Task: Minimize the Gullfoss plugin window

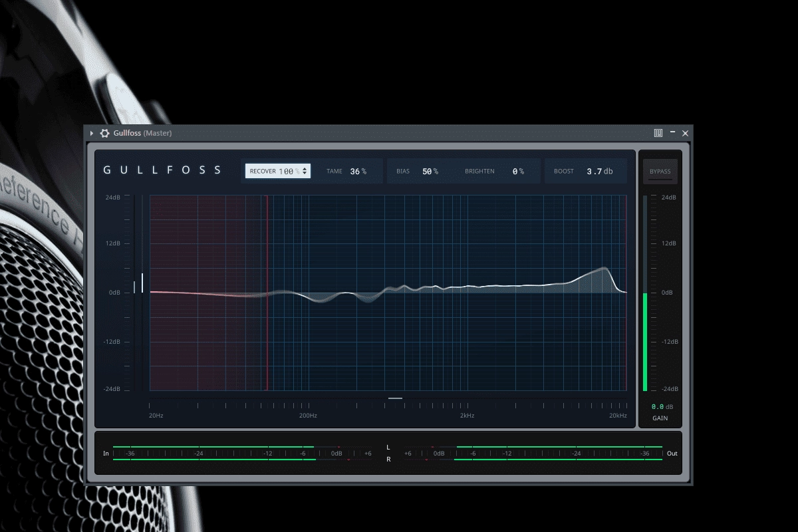Action: click(x=673, y=133)
